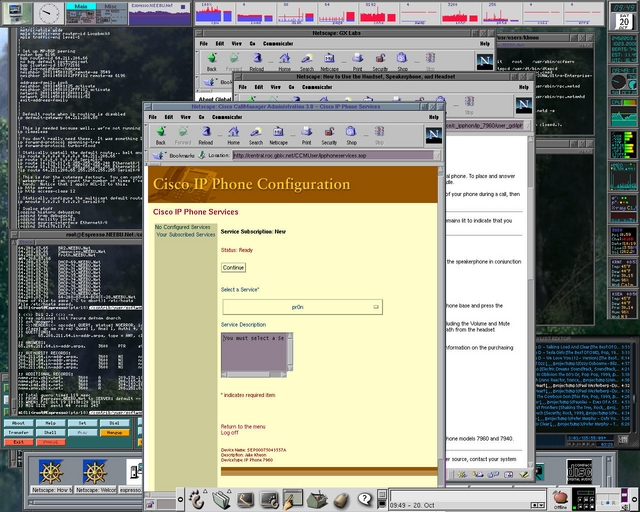
Task: Click Shell button in dialer panel
Action: pos(50,432)
